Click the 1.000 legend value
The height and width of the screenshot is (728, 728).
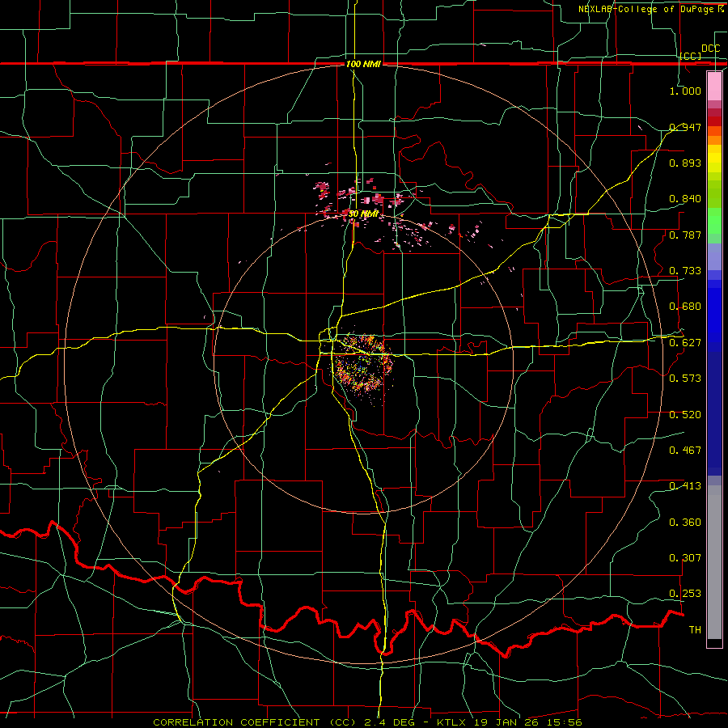[x=685, y=91]
